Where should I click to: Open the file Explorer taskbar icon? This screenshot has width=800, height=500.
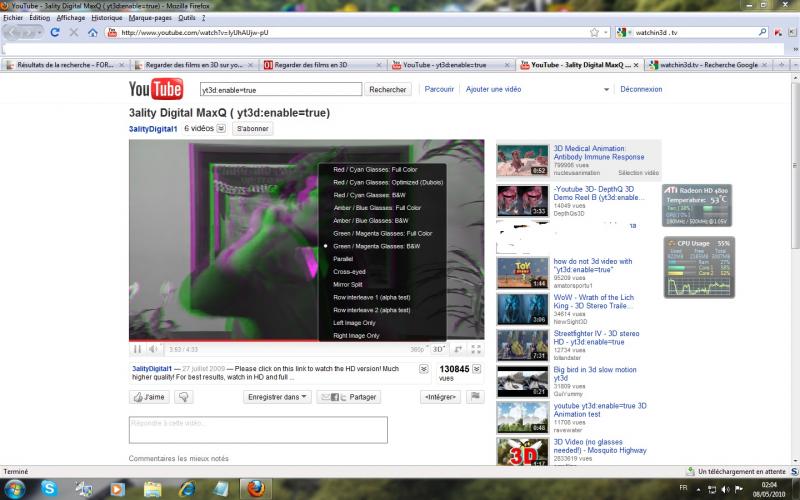click(x=152, y=489)
